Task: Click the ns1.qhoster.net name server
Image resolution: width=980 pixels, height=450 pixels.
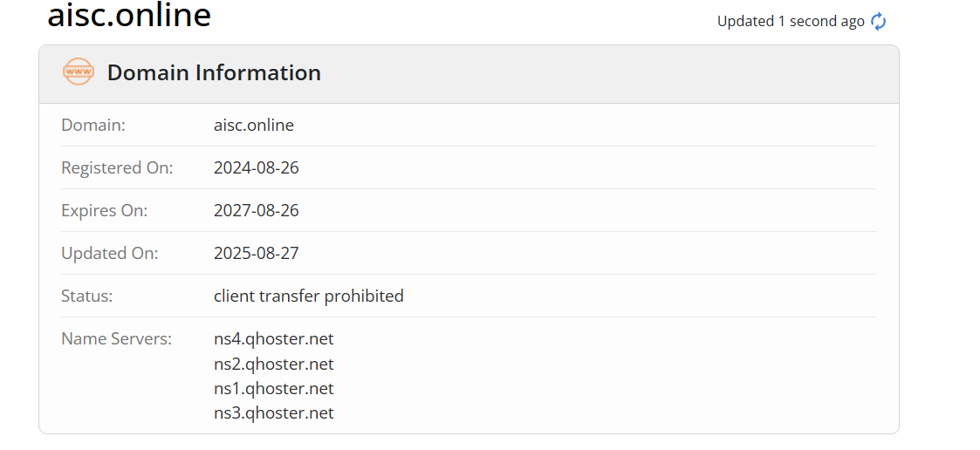Action: click(274, 388)
